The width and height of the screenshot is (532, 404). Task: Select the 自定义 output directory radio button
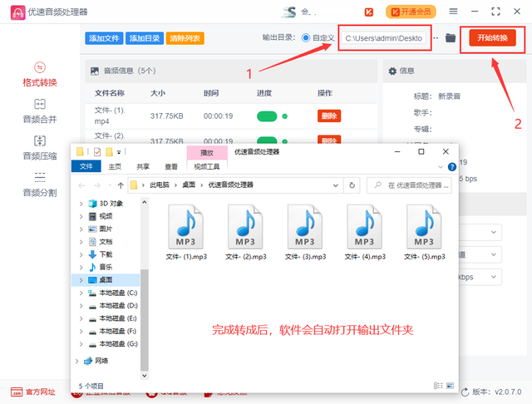[306, 37]
